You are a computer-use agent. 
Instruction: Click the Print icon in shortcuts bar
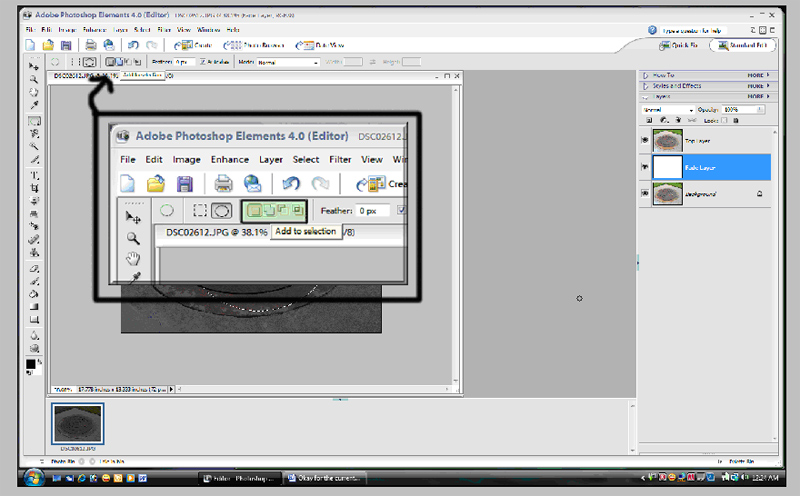coord(90,45)
